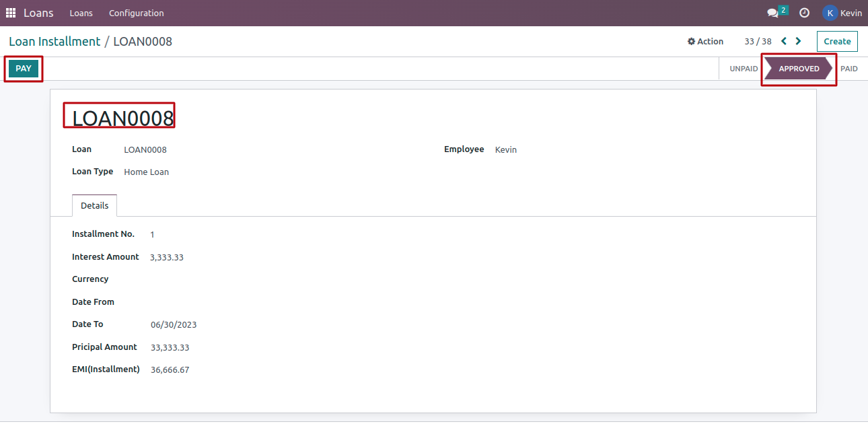The image size is (868, 426).
Task: Click the Loan Installment breadcrumb
Action: tap(55, 41)
